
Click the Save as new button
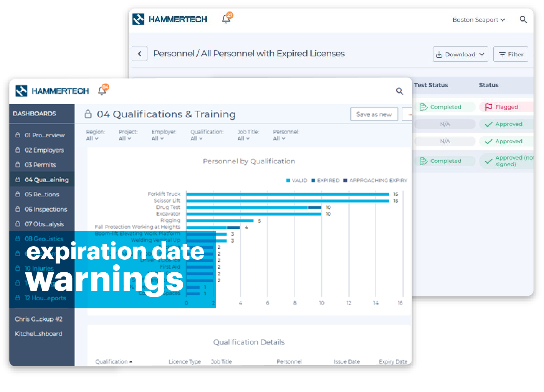click(374, 114)
